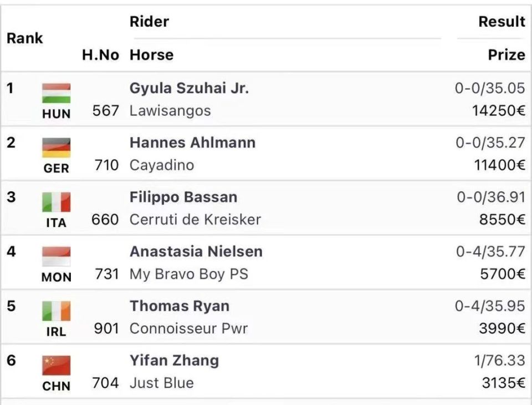
Task: Open rider Hannes Ahlmann
Action: click(x=192, y=143)
